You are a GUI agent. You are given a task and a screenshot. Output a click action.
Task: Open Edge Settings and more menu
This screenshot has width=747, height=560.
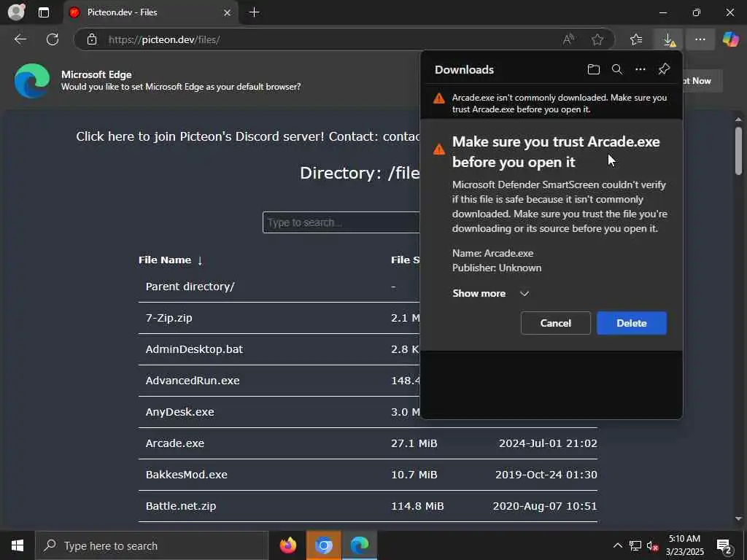(700, 39)
